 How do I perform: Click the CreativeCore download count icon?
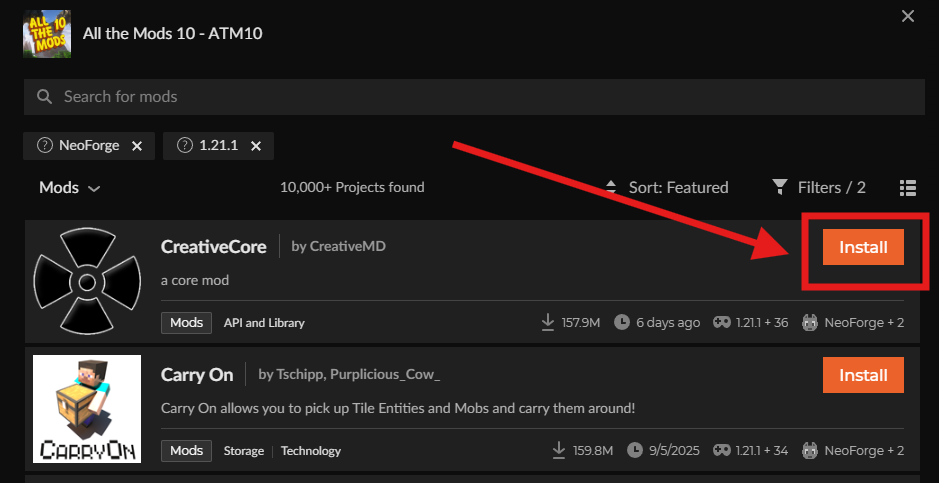pos(548,323)
